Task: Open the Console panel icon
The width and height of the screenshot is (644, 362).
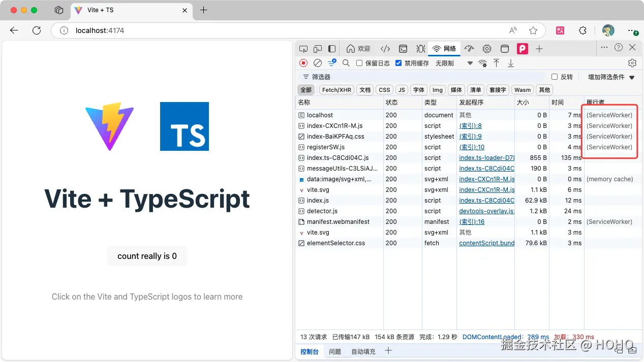Action: pyautogui.click(x=403, y=49)
